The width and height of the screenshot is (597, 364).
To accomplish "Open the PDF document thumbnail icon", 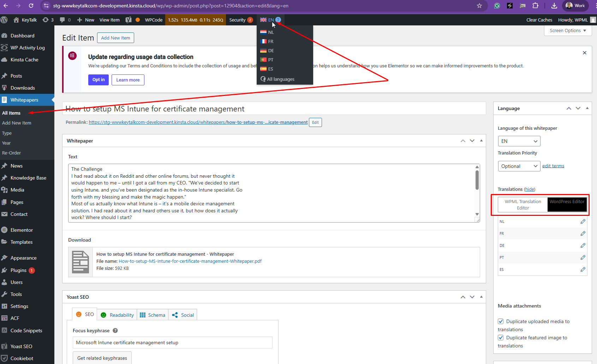I will (x=80, y=262).
